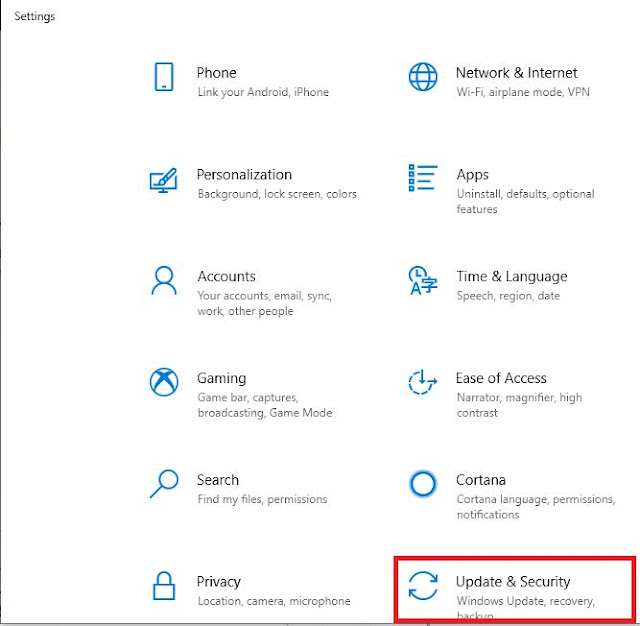The width and height of the screenshot is (640, 626).
Task: Open the Phone settings icon
Action: click(164, 77)
